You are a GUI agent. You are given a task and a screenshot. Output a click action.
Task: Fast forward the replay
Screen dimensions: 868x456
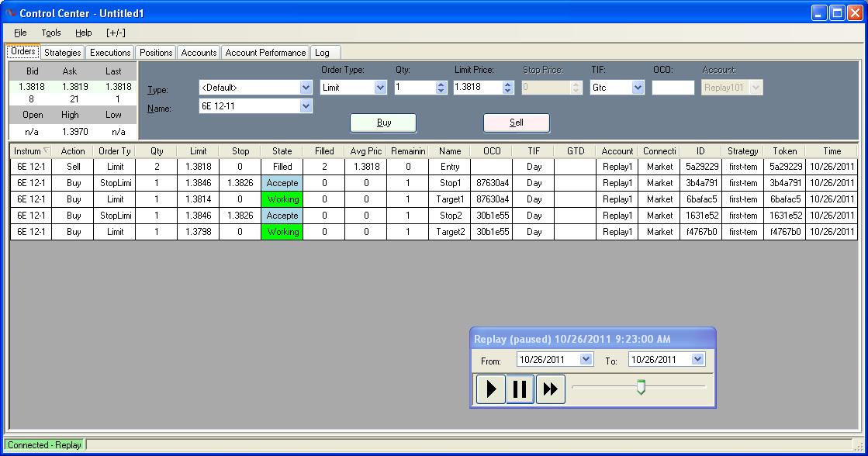click(550, 389)
